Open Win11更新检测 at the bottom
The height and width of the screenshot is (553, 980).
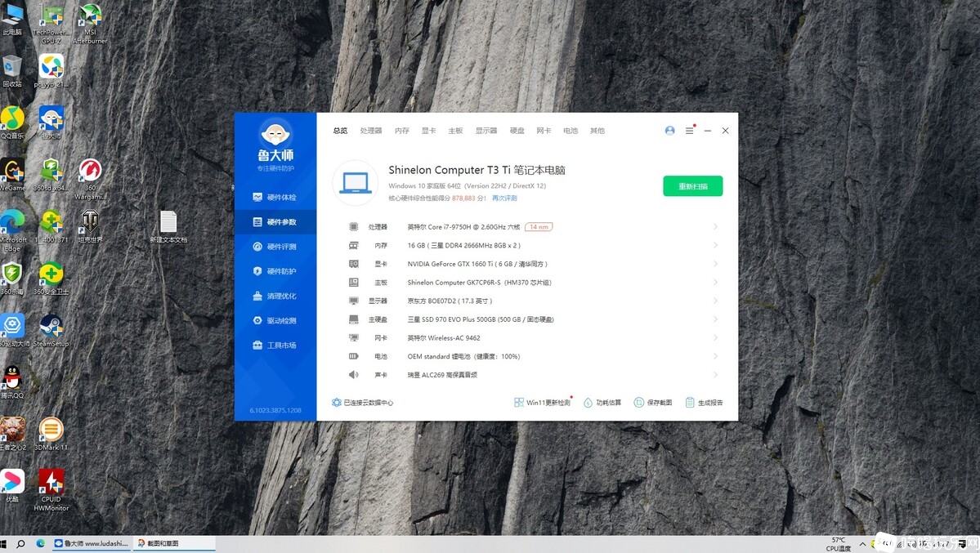[x=543, y=403]
